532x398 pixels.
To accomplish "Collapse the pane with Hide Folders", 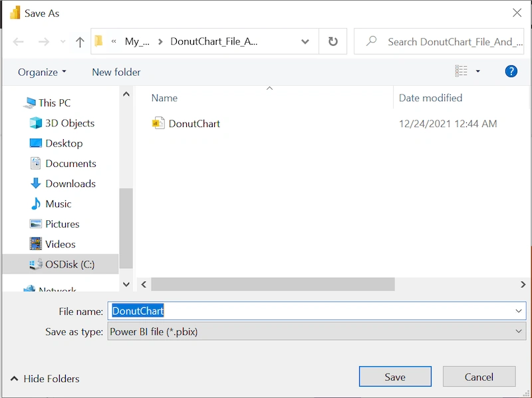I will pos(45,379).
